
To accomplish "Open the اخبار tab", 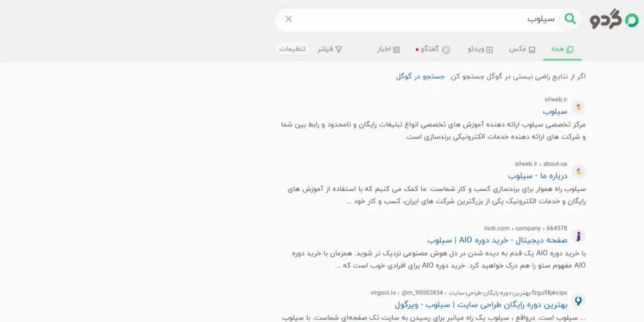I will click(x=389, y=49).
